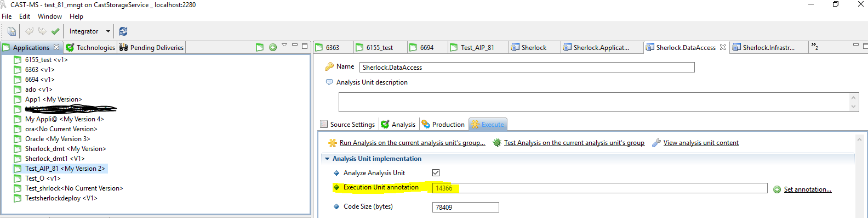Select ora<No Current Version> application
The width and height of the screenshot is (868, 218).
(61, 129)
